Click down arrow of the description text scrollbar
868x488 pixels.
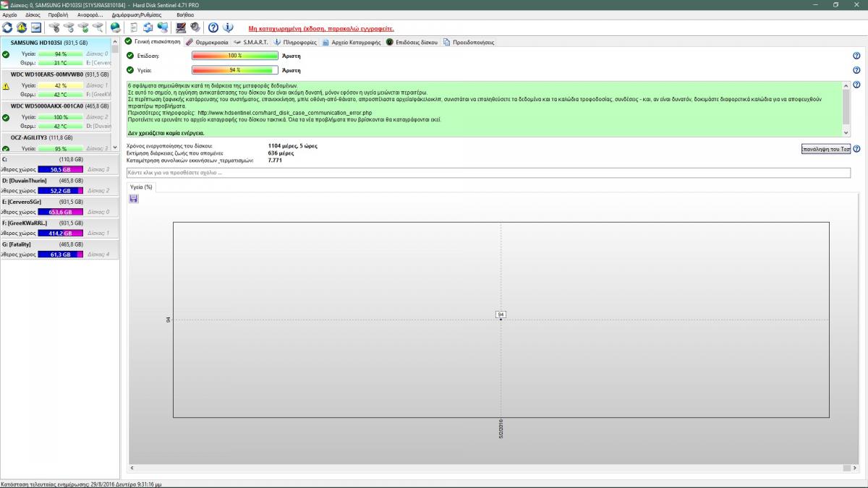pos(846,133)
